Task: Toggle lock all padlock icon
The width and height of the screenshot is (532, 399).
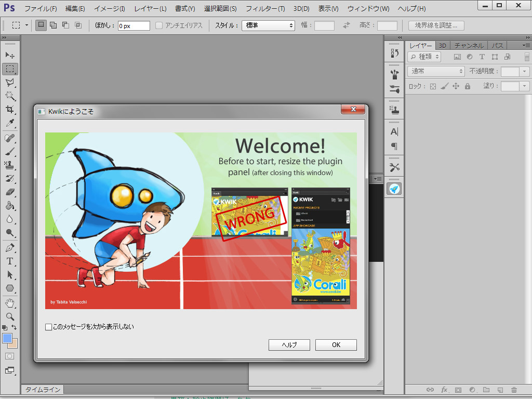Action: tap(468, 86)
